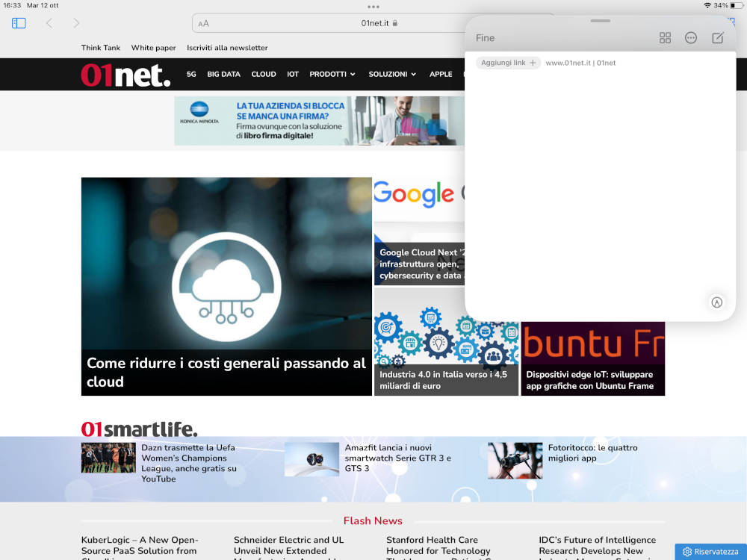Click the Flash News heading
The width and height of the screenshot is (747, 560).
pos(373,521)
